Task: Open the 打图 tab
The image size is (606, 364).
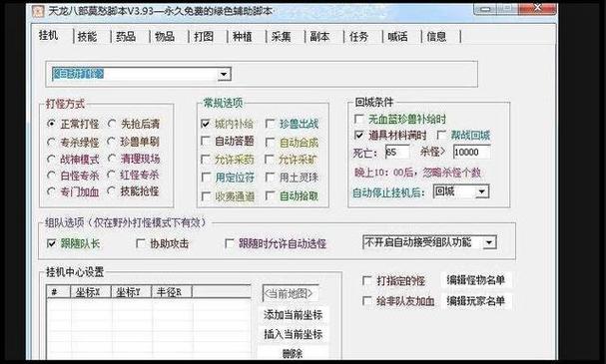Action: click(x=204, y=37)
